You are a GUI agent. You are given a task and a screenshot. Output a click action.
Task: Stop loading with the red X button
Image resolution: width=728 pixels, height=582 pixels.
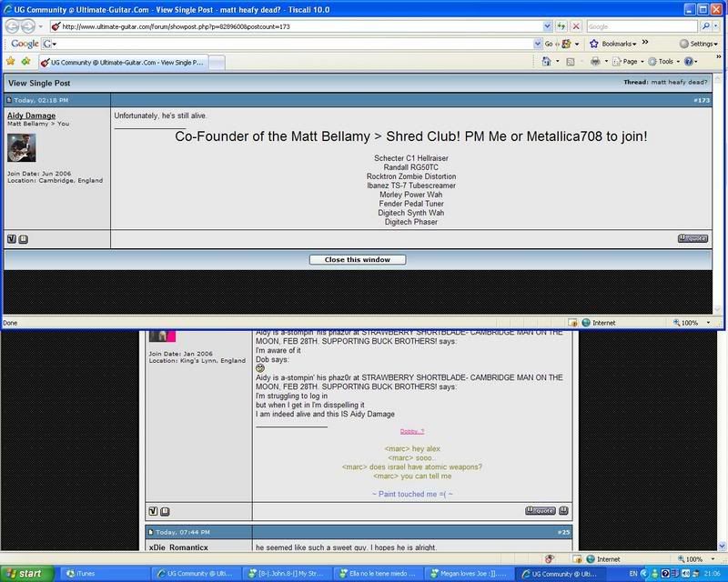[576, 26]
